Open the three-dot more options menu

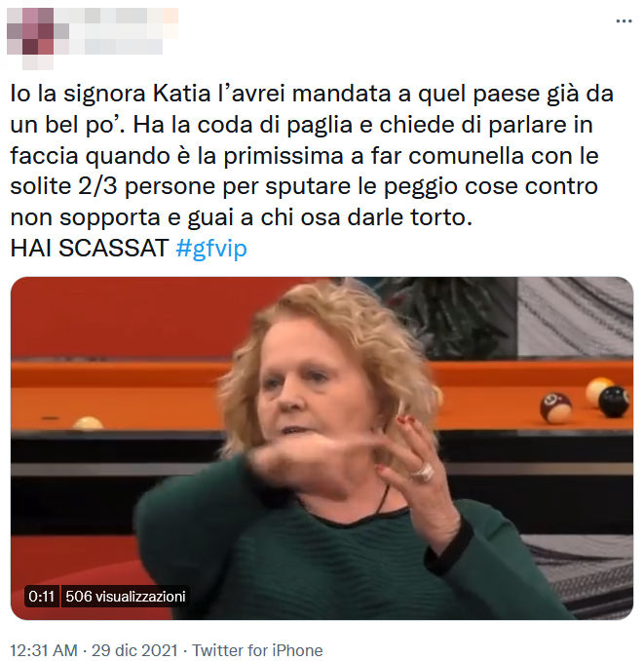point(624,21)
